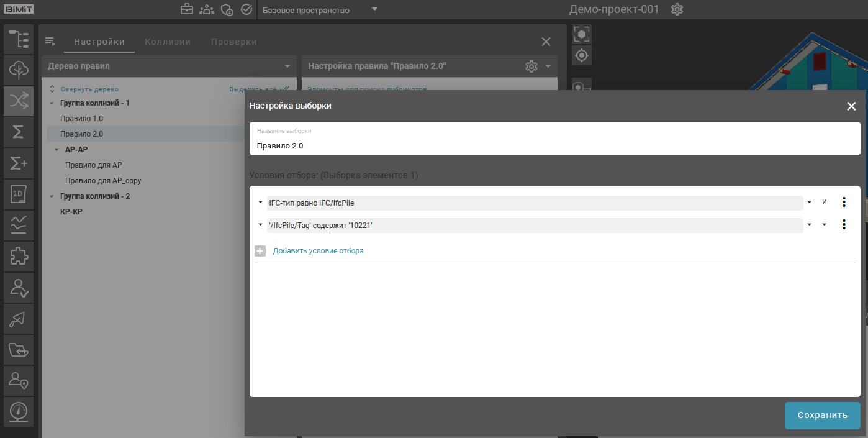
Task: Select 'Правило для АР' in rule tree
Action: pos(93,165)
